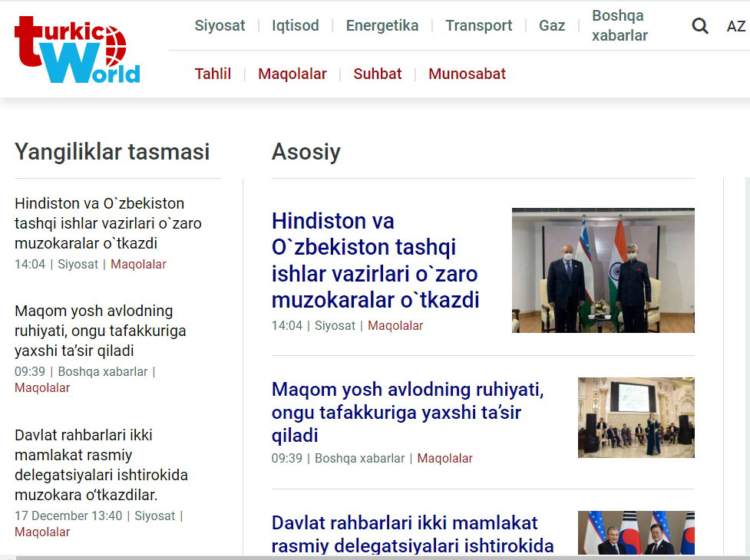Image resolution: width=750 pixels, height=560 pixels.
Task: Click Maqolalar tag under 17 December article
Action: [42, 532]
